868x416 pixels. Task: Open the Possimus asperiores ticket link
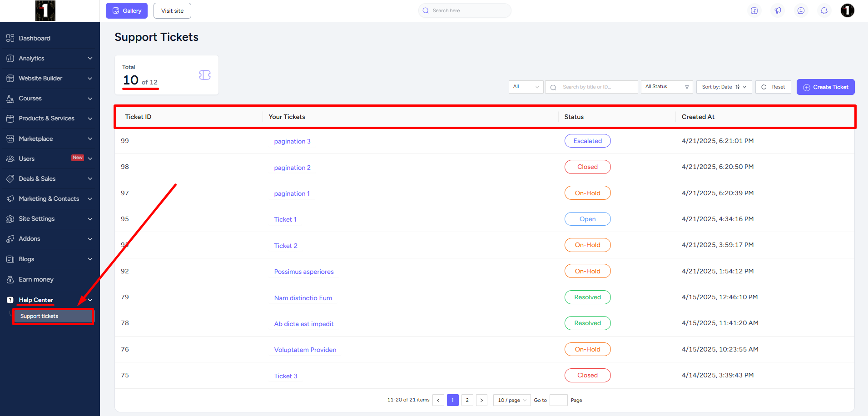click(x=304, y=272)
